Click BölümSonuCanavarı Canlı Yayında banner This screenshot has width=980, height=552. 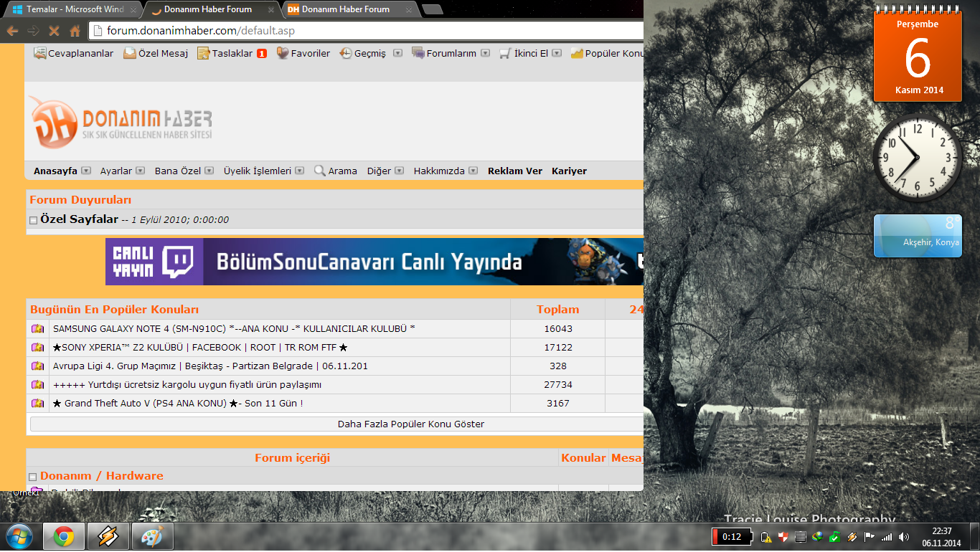point(374,262)
